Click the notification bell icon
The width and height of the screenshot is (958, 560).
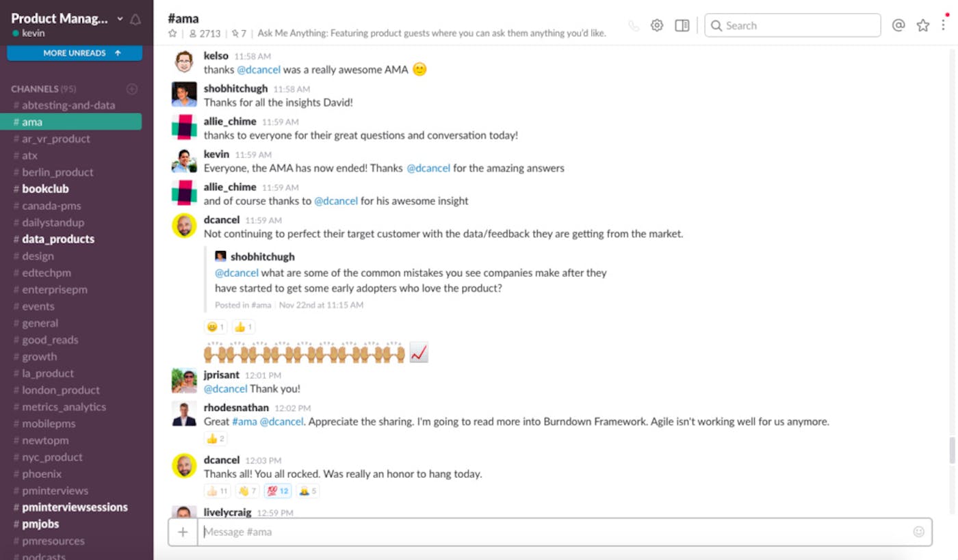(135, 20)
